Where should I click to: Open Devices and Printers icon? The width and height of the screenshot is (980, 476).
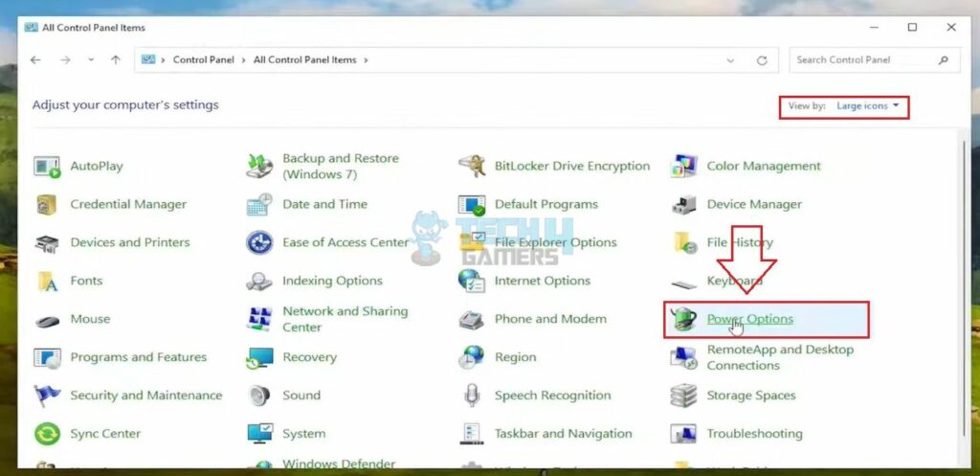(47, 242)
